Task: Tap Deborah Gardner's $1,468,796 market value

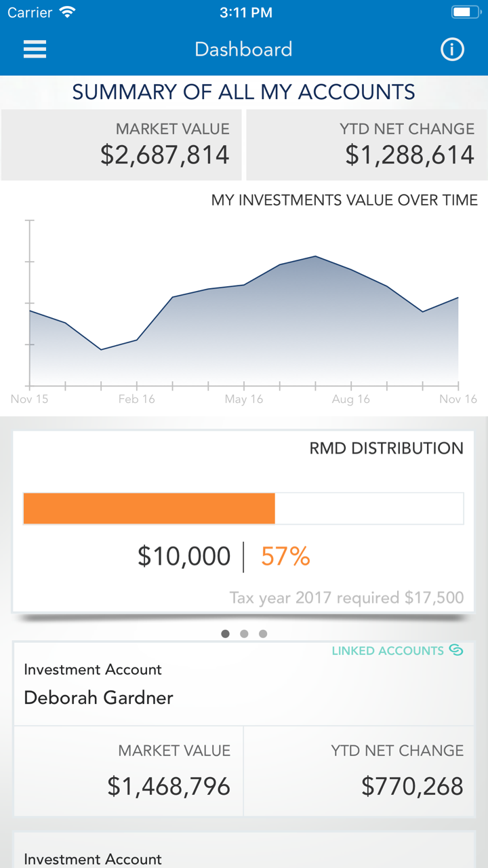Action: [169, 786]
